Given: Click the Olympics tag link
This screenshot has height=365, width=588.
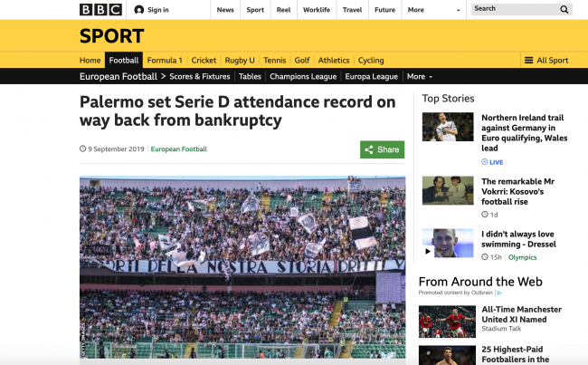Looking at the screenshot, I should (522, 257).
